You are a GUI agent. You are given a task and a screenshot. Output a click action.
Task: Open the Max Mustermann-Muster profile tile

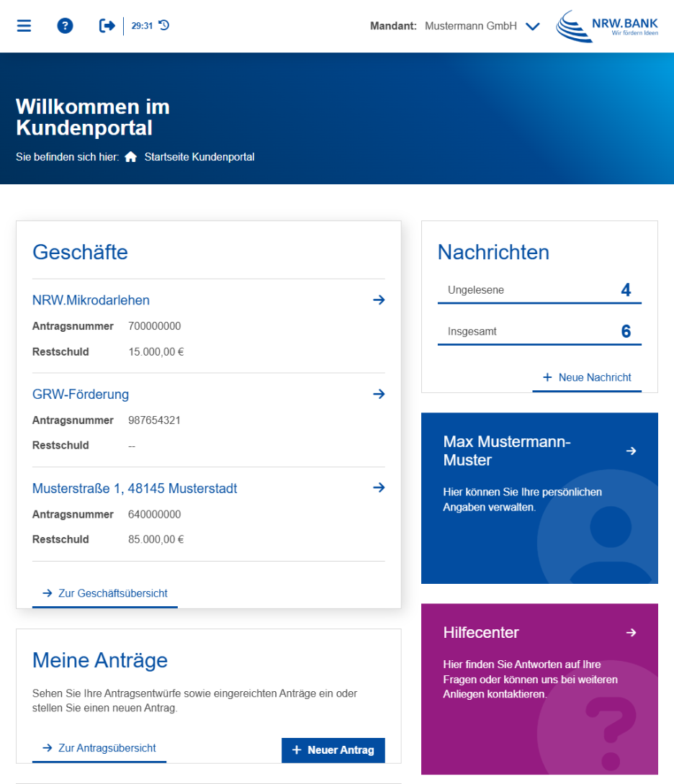pyautogui.click(x=539, y=498)
